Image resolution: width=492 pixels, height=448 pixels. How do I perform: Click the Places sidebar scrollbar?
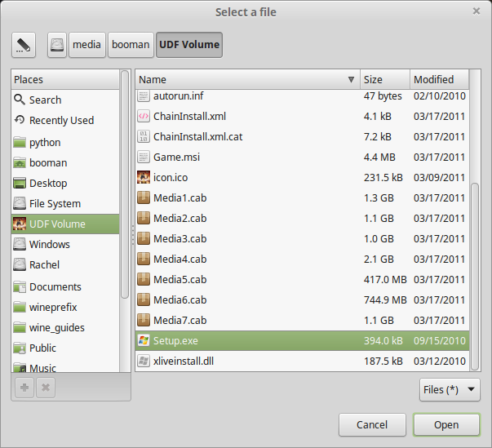tap(125, 184)
